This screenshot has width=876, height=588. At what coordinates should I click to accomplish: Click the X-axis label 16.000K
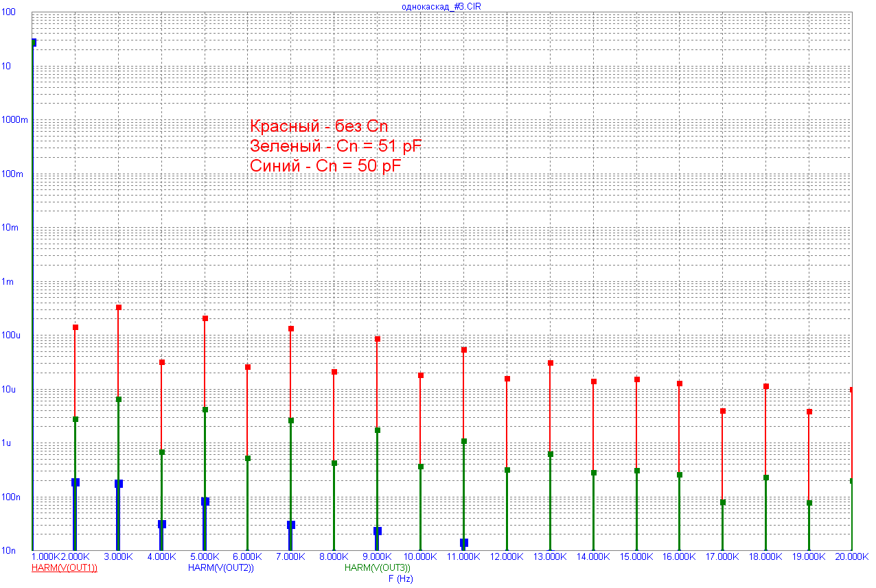tap(680, 556)
